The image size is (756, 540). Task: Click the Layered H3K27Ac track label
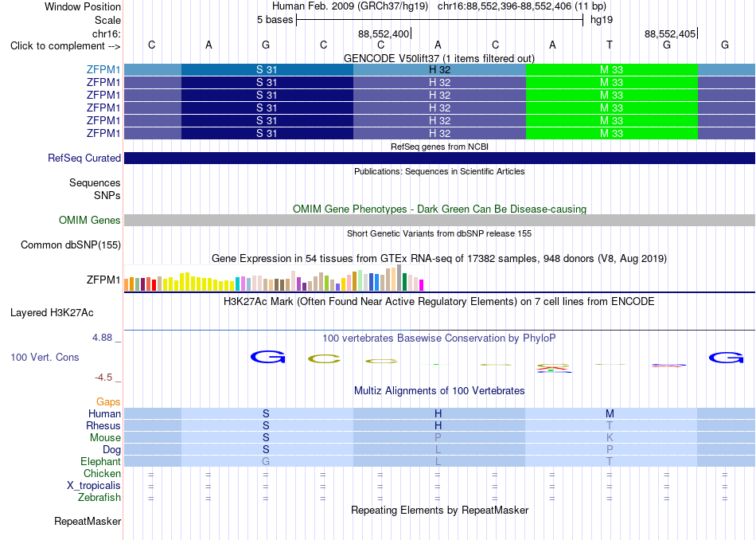(x=52, y=313)
